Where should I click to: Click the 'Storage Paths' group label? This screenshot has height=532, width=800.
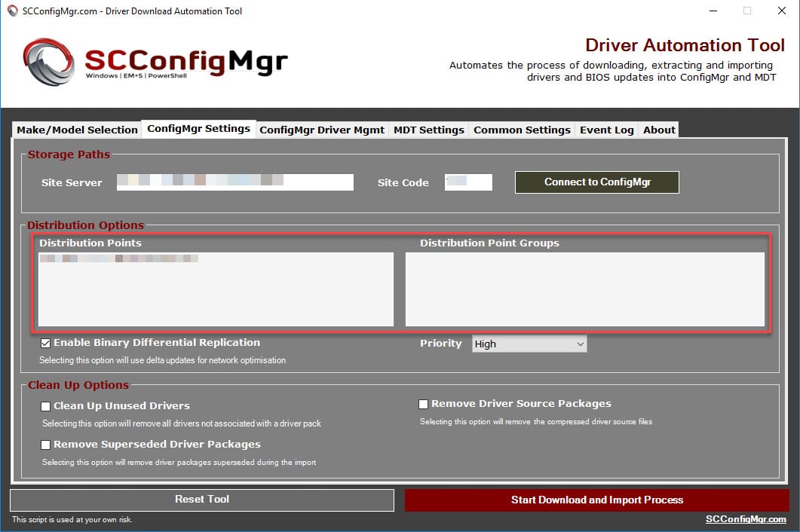click(x=69, y=154)
